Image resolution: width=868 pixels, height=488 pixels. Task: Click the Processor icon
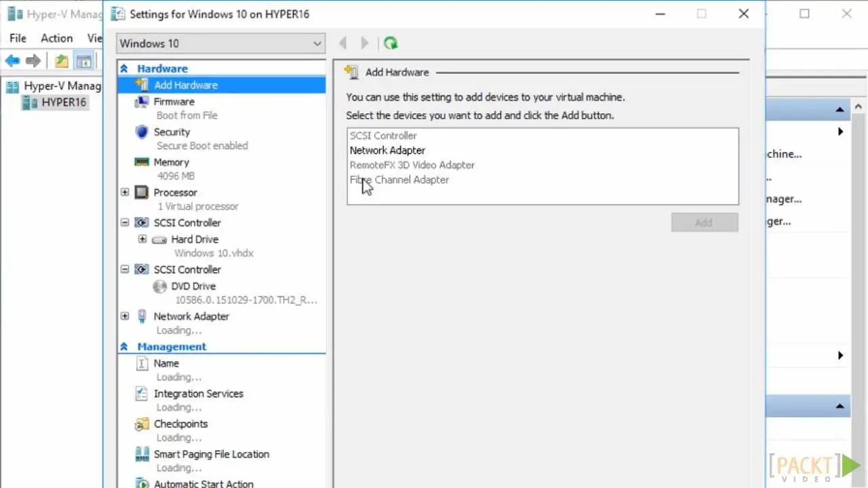pos(142,192)
